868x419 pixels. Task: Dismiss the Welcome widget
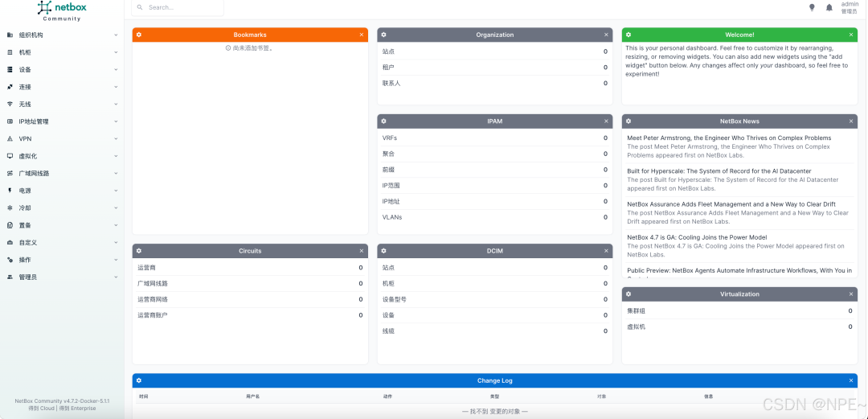pyautogui.click(x=851, y=35)
